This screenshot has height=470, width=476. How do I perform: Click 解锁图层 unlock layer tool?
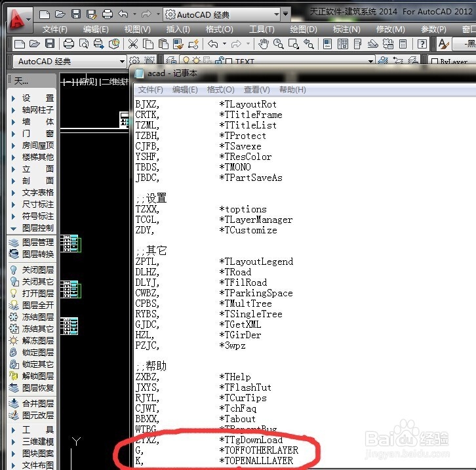[x=31, y=376]
